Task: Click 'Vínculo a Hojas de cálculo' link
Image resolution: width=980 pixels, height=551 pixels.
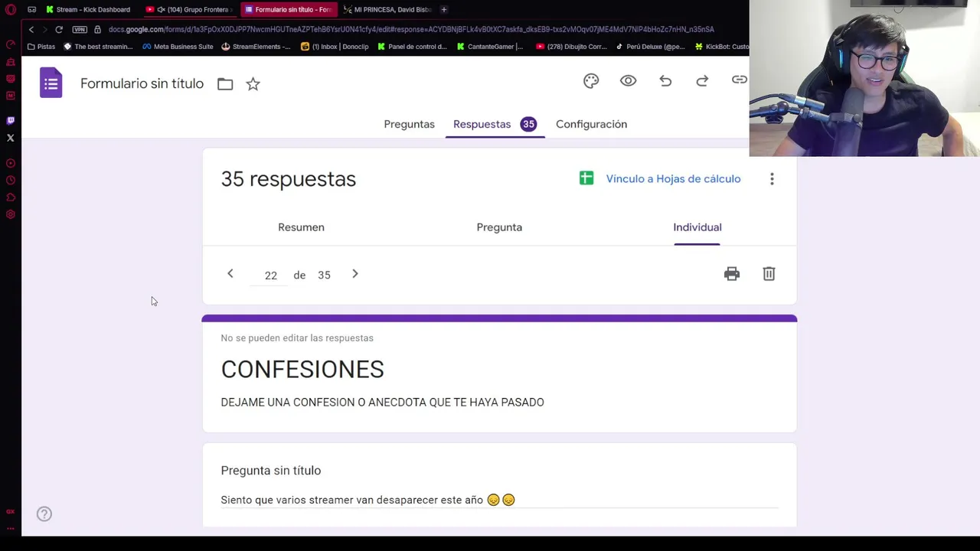Action: click(x=673, y=178)
